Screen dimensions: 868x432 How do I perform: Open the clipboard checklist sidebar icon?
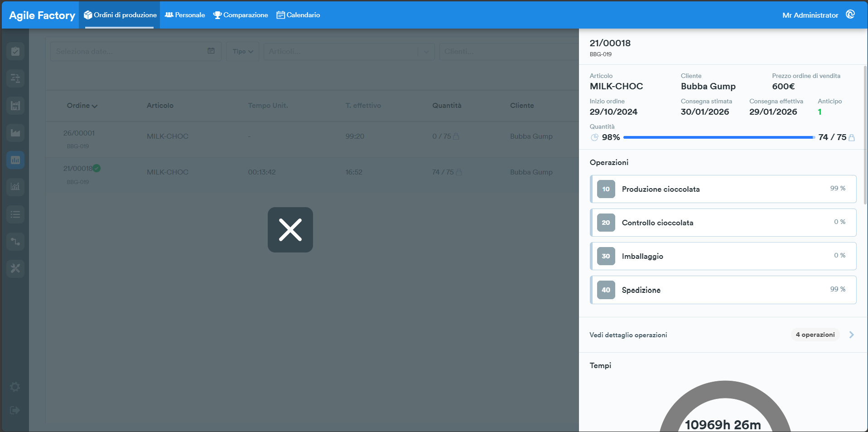click(15, 51)
